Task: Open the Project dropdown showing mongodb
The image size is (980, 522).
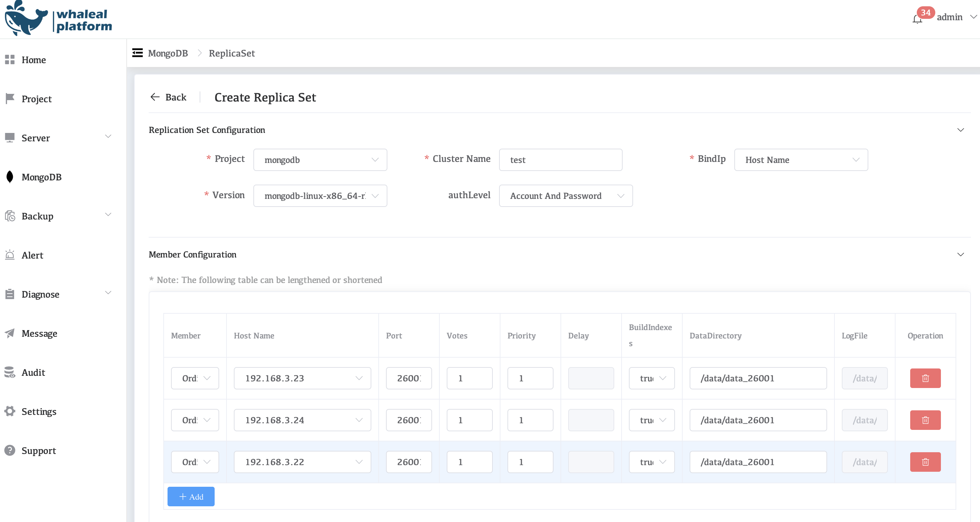Action: (320, 160)
